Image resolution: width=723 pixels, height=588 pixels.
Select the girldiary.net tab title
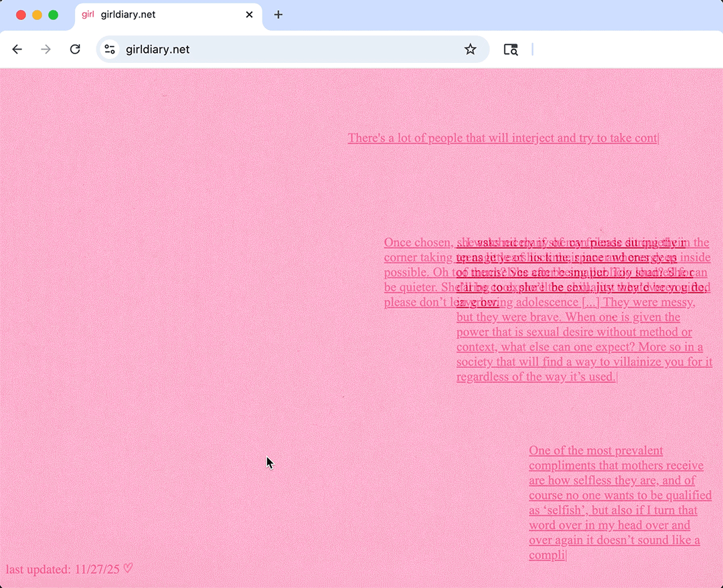click(x=129, y=15)
